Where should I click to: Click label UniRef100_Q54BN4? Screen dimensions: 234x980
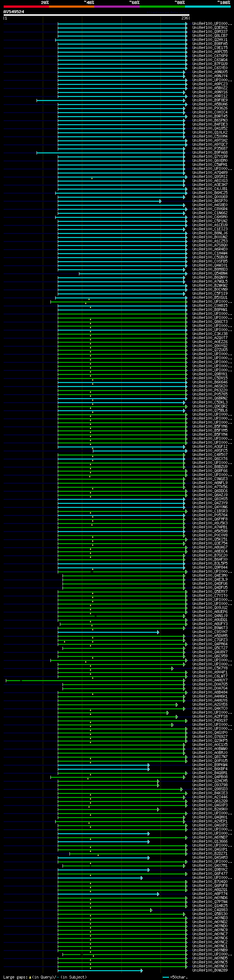coord(210,274)
